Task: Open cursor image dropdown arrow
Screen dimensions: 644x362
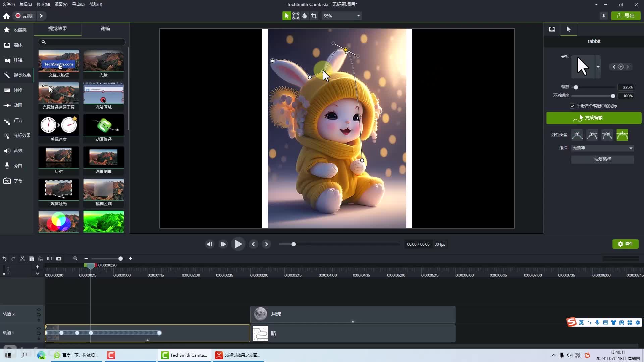Action: tap(598, 67)
